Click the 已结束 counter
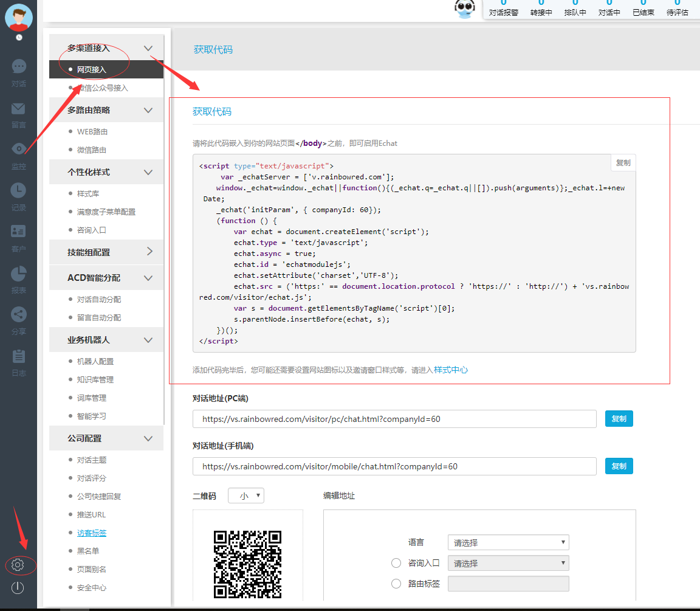This screenshot has width=700, height=611. [643, 9]
